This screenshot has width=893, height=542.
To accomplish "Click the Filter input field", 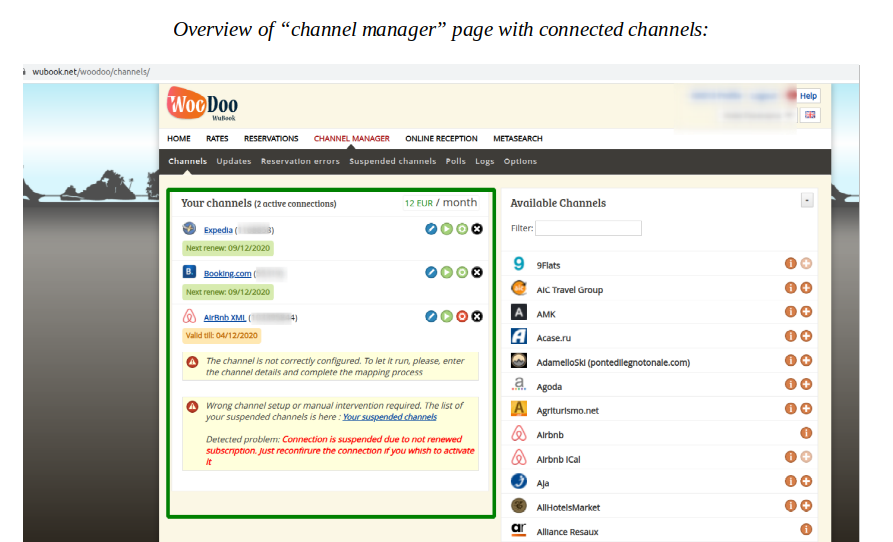I will [588, 228].
